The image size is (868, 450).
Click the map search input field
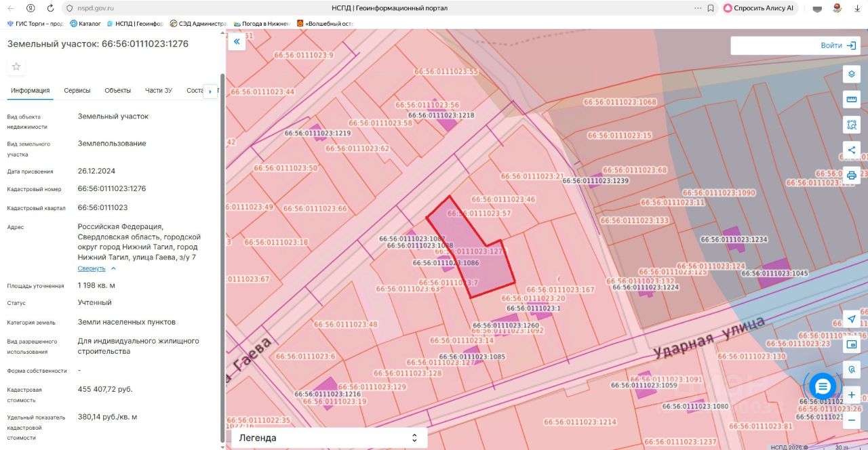pos(773,45)
